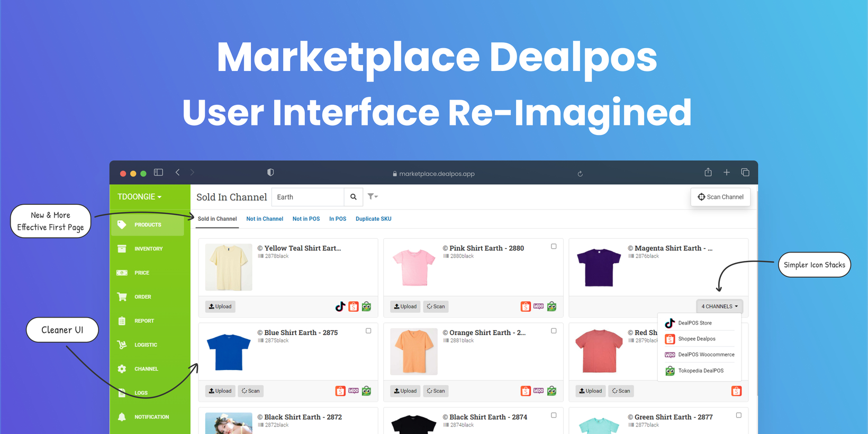Toggle the 4 CHANNELS dropdown
868x434 pixels.
(x=719, y=306)
